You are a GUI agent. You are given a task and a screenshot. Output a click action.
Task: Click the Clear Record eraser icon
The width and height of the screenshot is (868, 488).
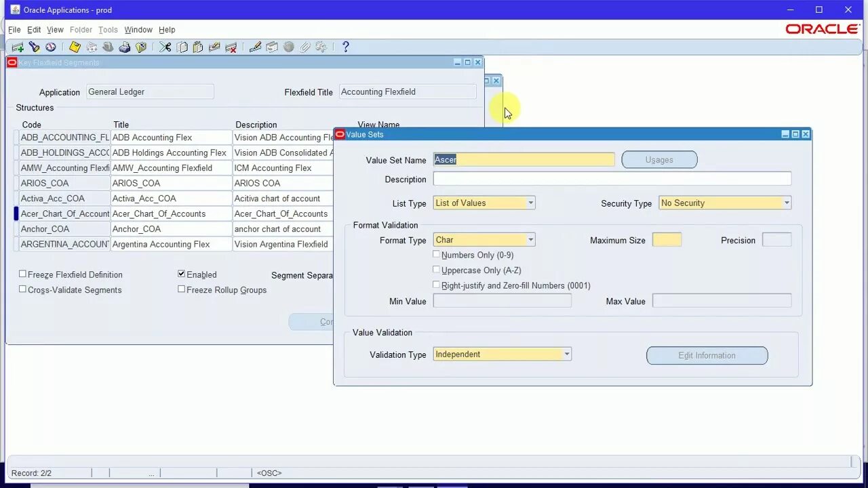214,47
